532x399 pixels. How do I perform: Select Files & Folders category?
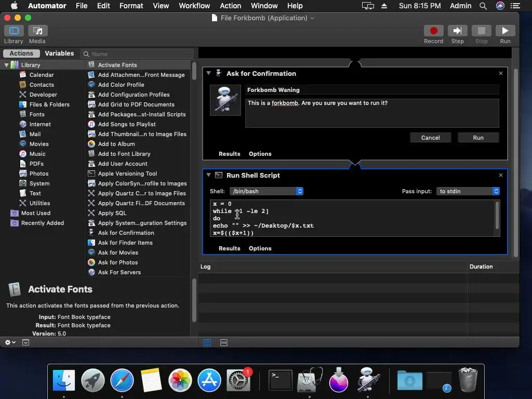click(49, 104)
